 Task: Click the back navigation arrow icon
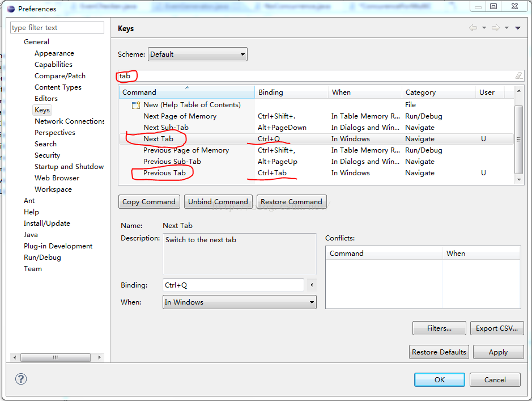click(x=473, y=28)
